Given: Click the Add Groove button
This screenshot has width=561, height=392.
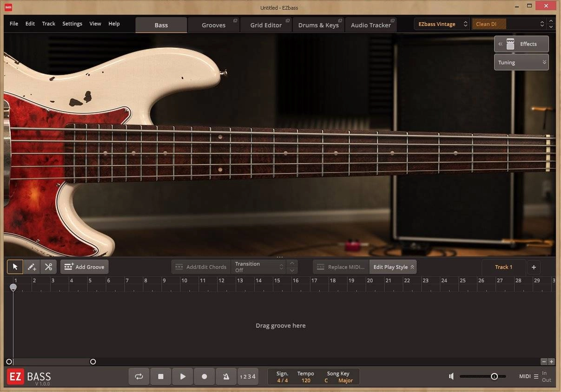Looking at the screenshot, I should click(x=84, y=267).
